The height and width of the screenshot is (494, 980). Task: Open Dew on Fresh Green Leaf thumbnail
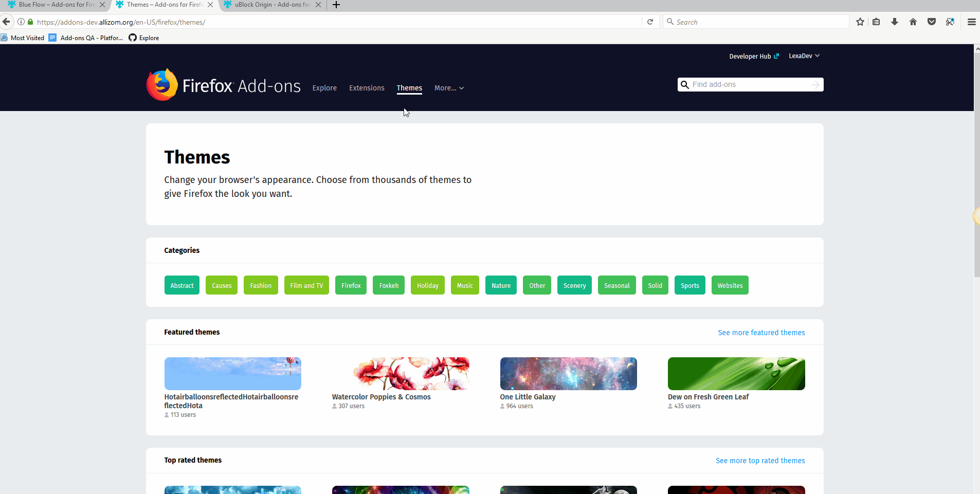pyautogui.click(x=736, y=374)
